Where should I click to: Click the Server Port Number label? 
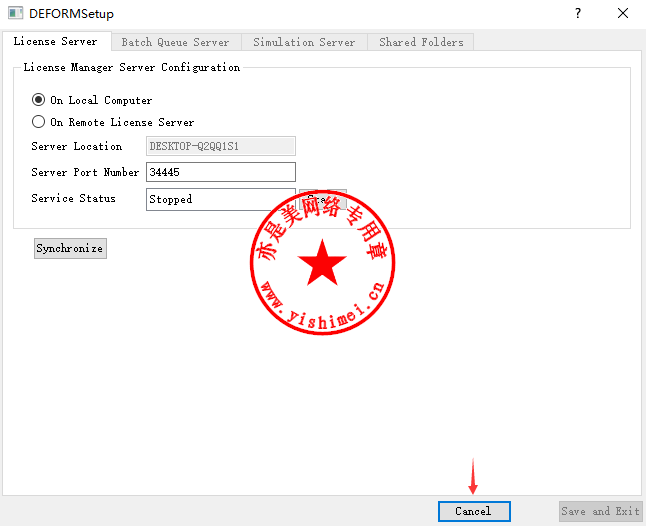[x=85, y=172]
